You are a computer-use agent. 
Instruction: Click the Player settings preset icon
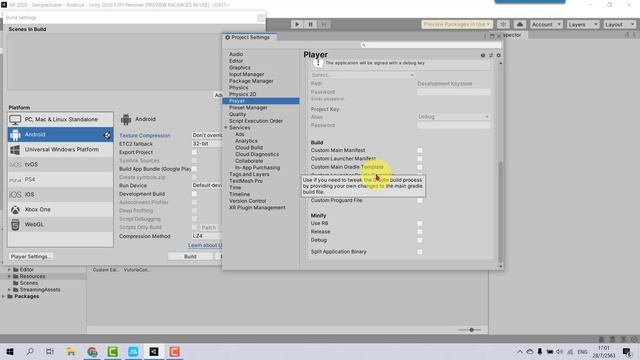tap(491, 55)
